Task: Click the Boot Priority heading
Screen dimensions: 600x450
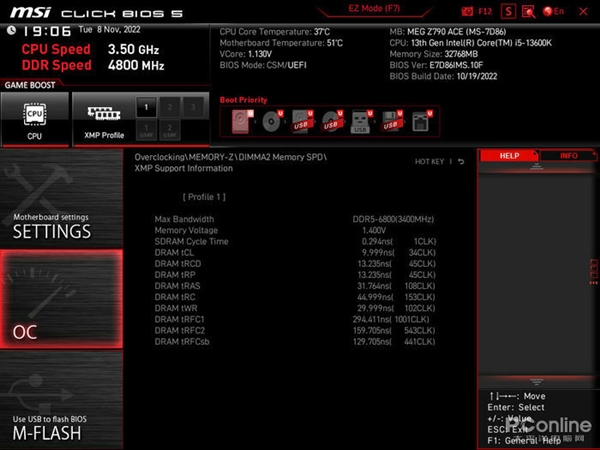Action: point(243,100)
